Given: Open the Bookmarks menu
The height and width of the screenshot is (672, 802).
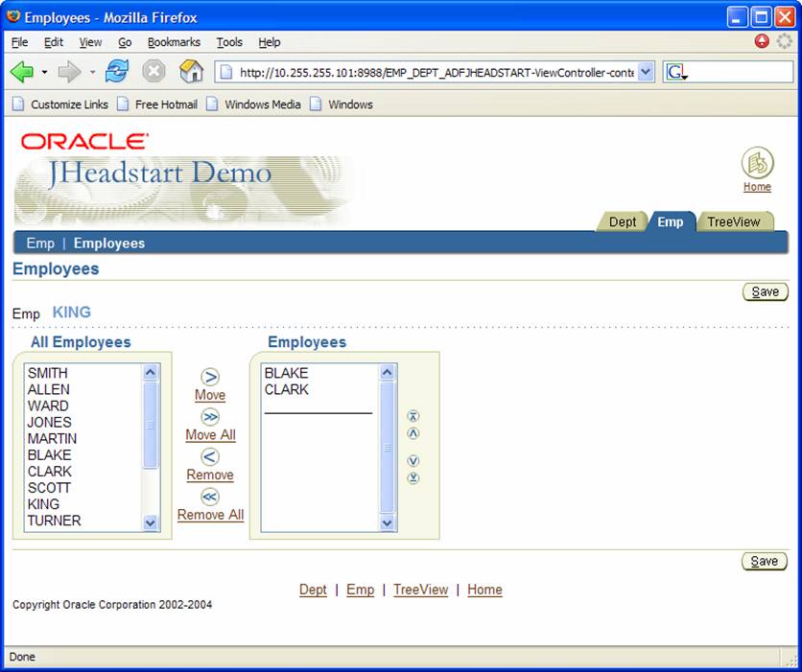Looking at the screenshot, I should coord(174,42).
